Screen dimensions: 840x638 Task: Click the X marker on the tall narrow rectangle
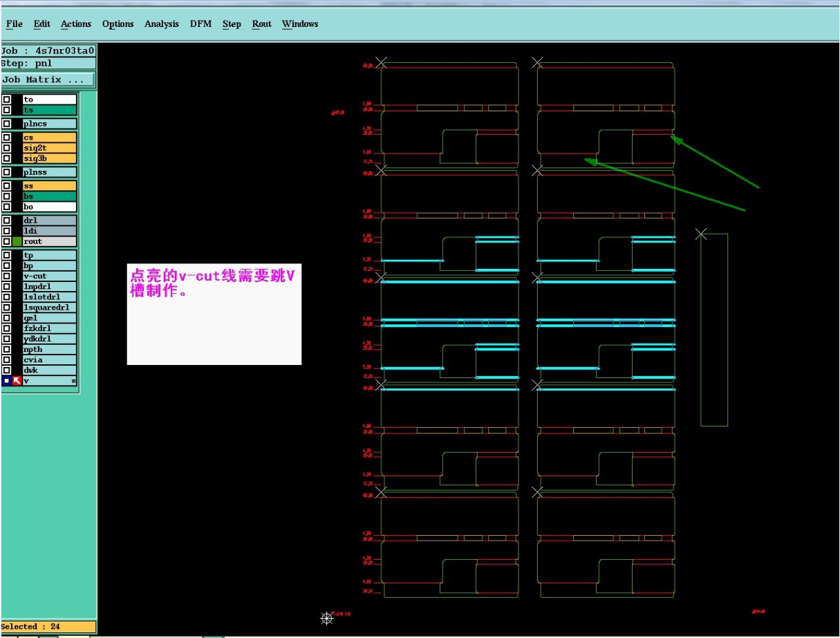coord(701,234)
